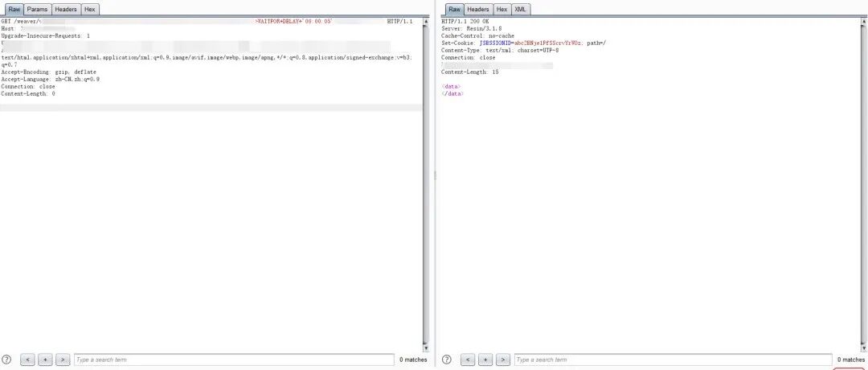Click the opening <data> tag in response

tap(451, 86)
